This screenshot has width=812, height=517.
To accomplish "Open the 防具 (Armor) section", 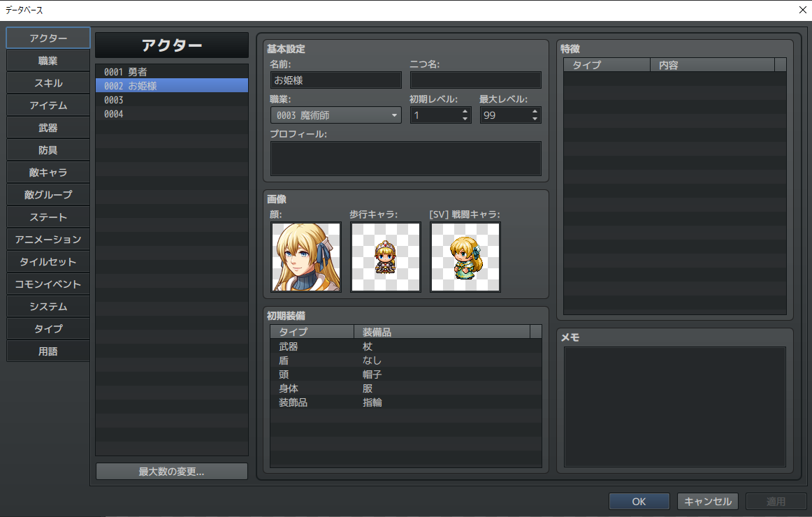I will [48, 150].
